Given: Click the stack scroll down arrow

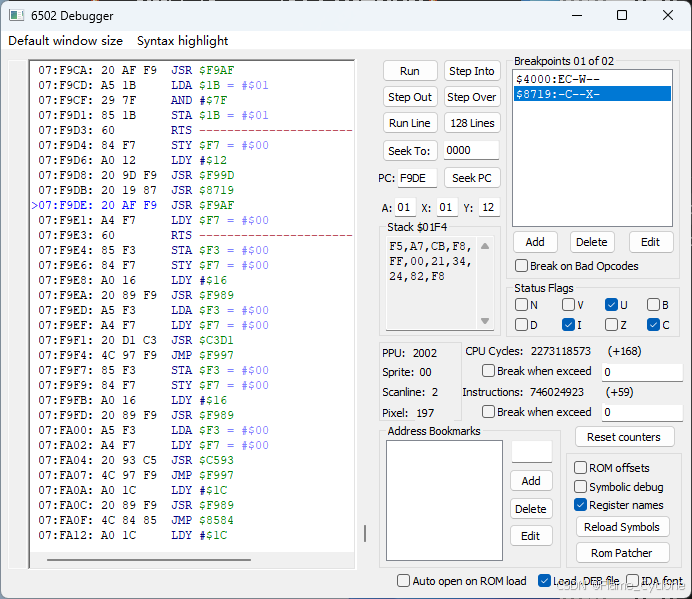Looking at the screenshot, I should [485, 321].
